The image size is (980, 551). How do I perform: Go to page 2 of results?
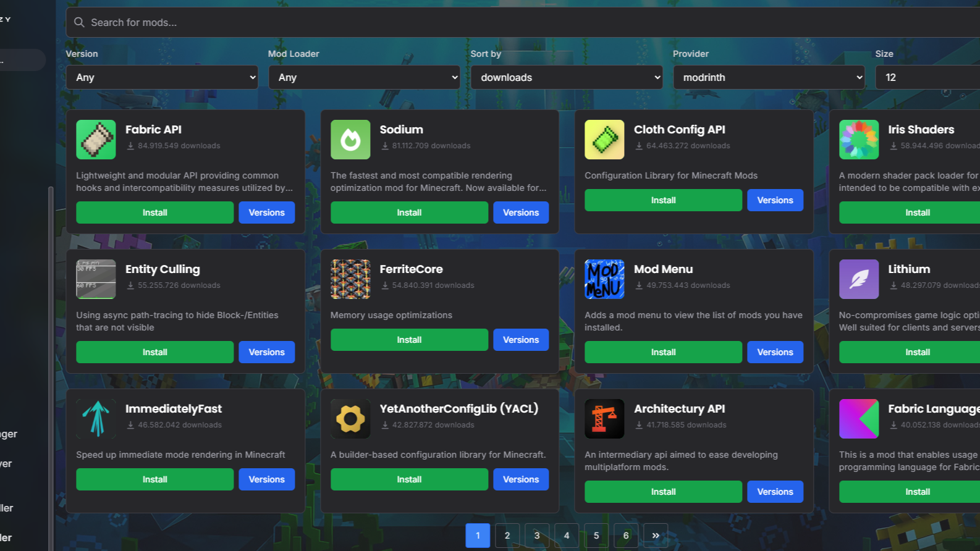tap(507, 536)
